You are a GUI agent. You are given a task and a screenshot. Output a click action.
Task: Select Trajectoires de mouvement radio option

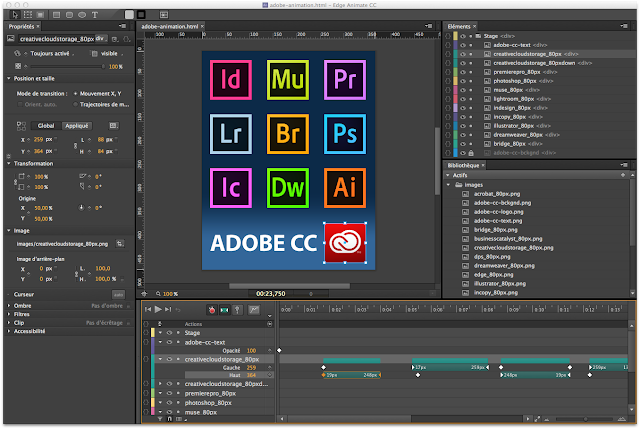pyautogui.click(x=76, y=104)
